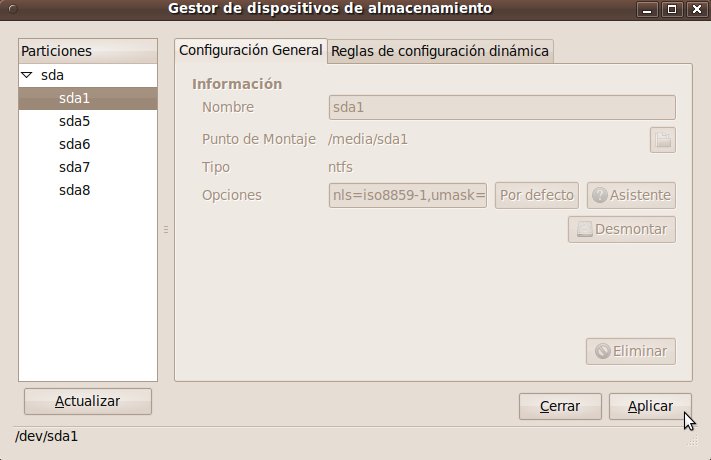The height and width of the screenshot is (460, 711).
Task: Click the Desmontar button
Action: (x=622, y=230)
